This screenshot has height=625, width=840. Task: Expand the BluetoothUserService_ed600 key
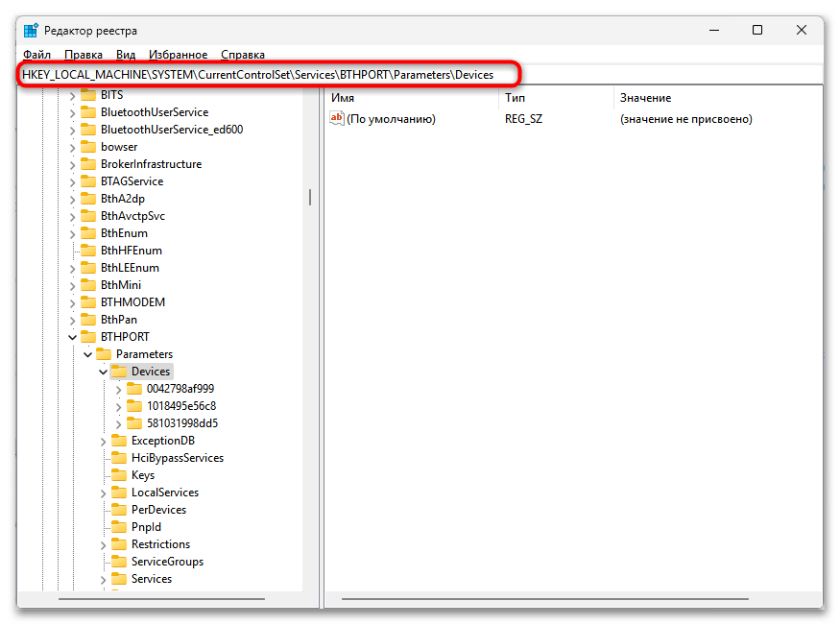tap(72, 131)
